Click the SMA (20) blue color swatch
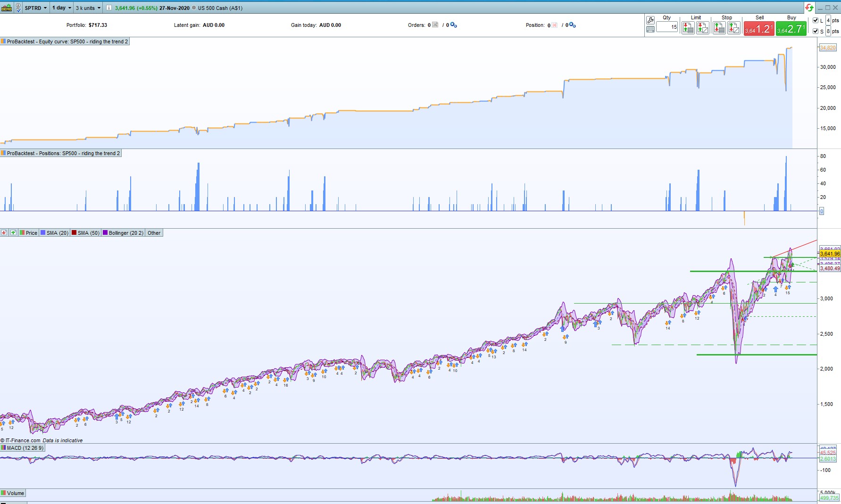The height and width of the screenshot is (504, 841). (x=43, y=233)
